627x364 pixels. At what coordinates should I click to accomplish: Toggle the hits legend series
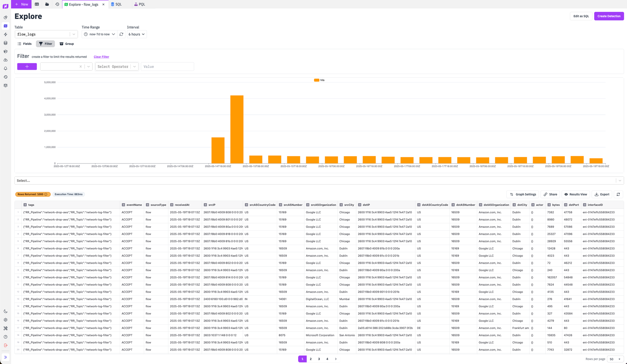tap(319, 80)
